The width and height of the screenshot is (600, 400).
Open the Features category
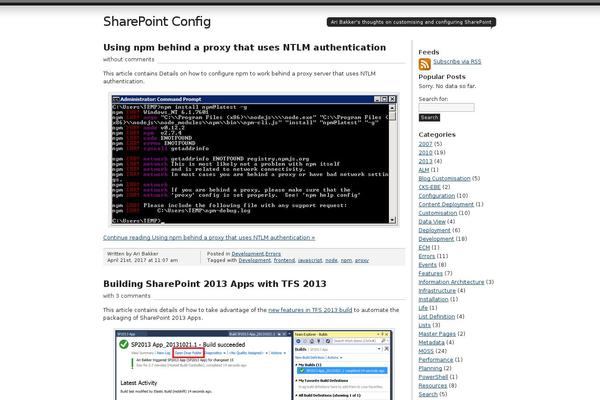(430, 273)
